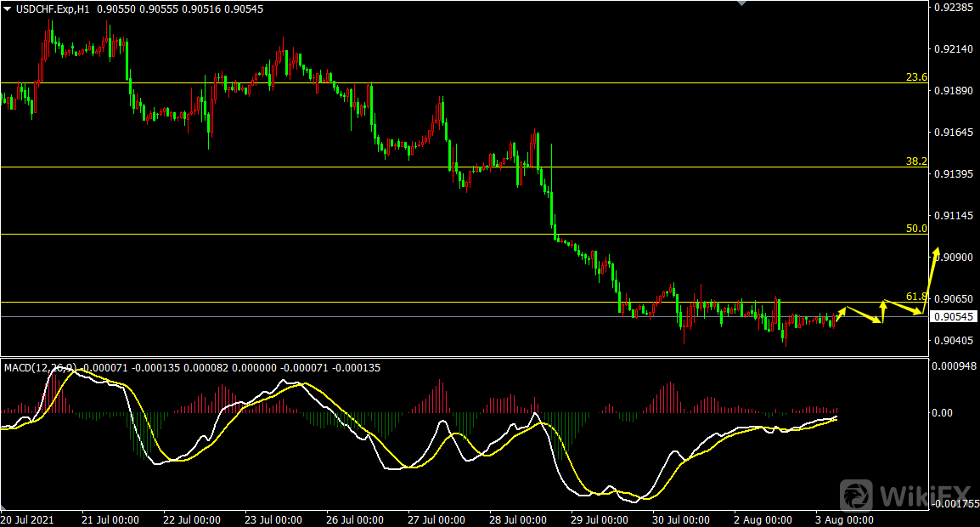Click the final upward yellow arrow tip

[938, 249]
